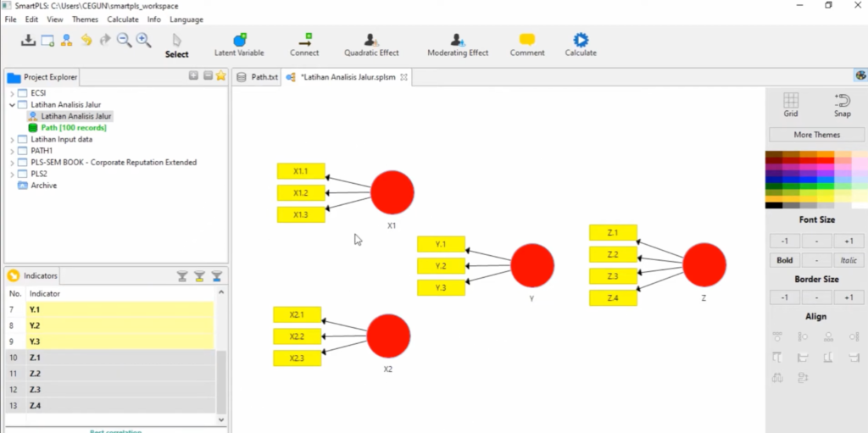Open the Language menu
This screenshot has width=868, height=433.
186,19
